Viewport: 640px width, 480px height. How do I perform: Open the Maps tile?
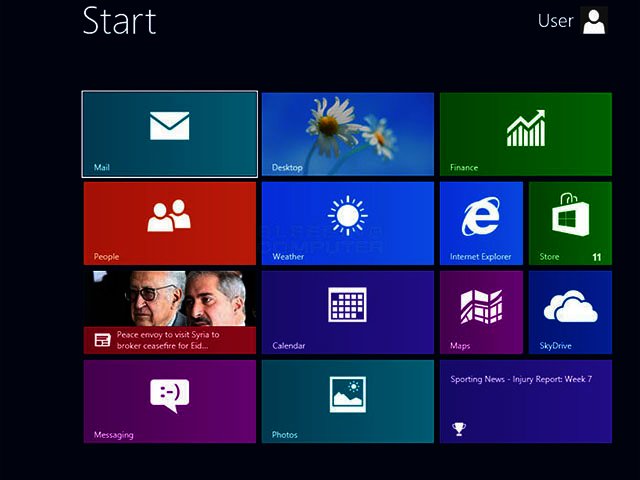coord(481,312)
